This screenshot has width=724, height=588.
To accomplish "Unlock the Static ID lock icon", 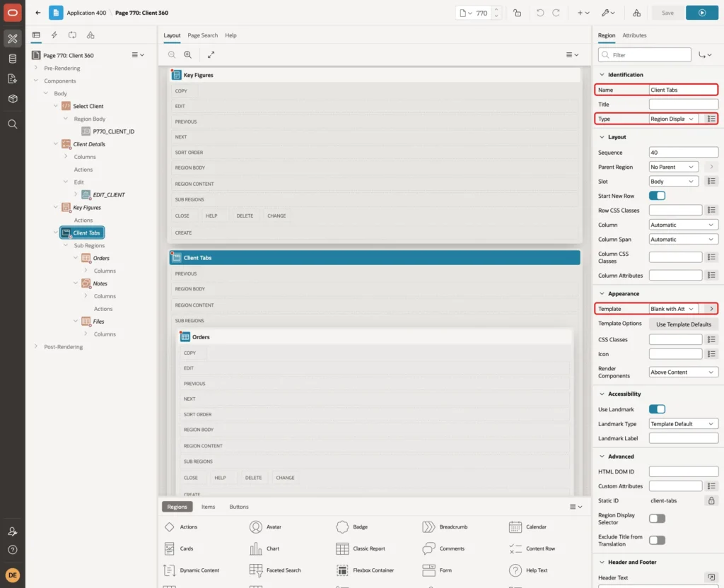I will point(711,501).
